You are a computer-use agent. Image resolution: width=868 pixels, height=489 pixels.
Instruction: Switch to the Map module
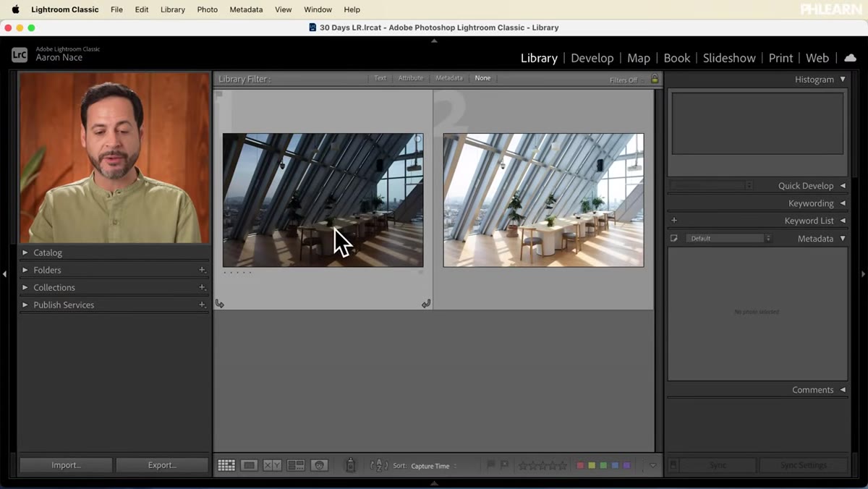click(638, 58)
